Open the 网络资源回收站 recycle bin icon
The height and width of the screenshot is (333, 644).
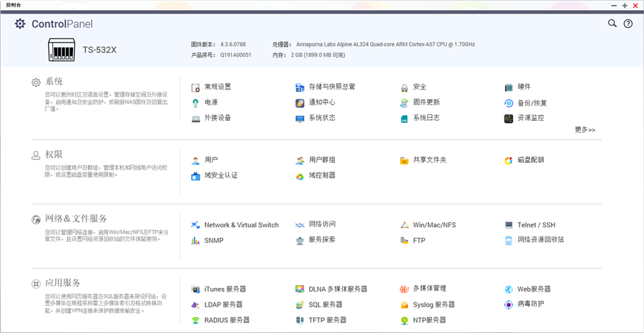pyautogui.click(x=509, y=240)
